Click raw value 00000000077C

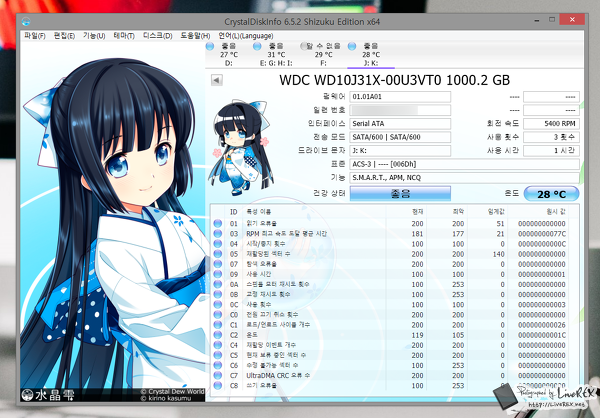(x=542, y=234)
